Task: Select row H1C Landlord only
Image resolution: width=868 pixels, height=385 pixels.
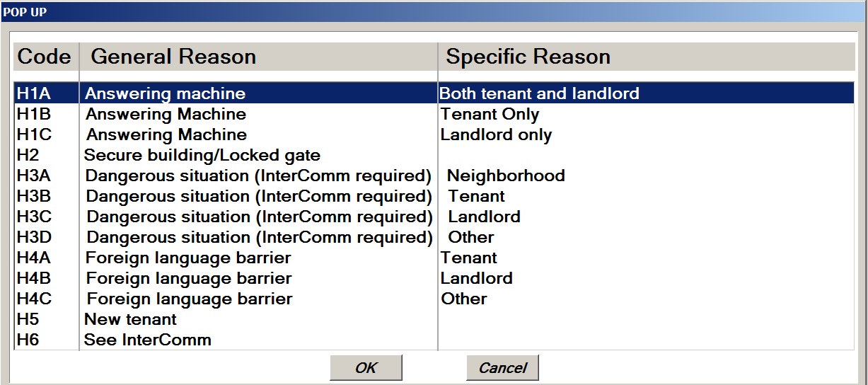Action: (166, 134)
